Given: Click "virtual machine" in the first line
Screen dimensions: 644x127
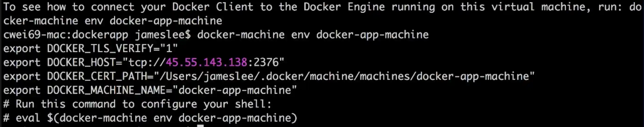Looking at the screenshot, I should [538, 7].
